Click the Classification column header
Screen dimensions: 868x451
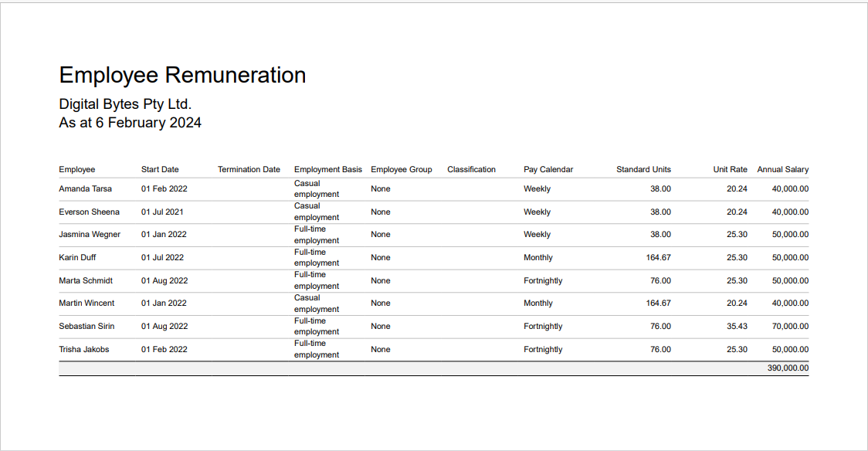(x=471, y=170)
